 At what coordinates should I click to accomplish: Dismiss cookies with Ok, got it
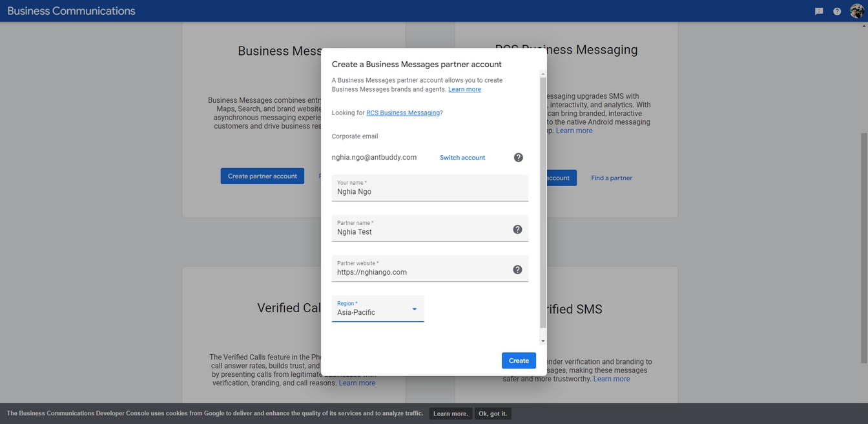click(493, 414)
